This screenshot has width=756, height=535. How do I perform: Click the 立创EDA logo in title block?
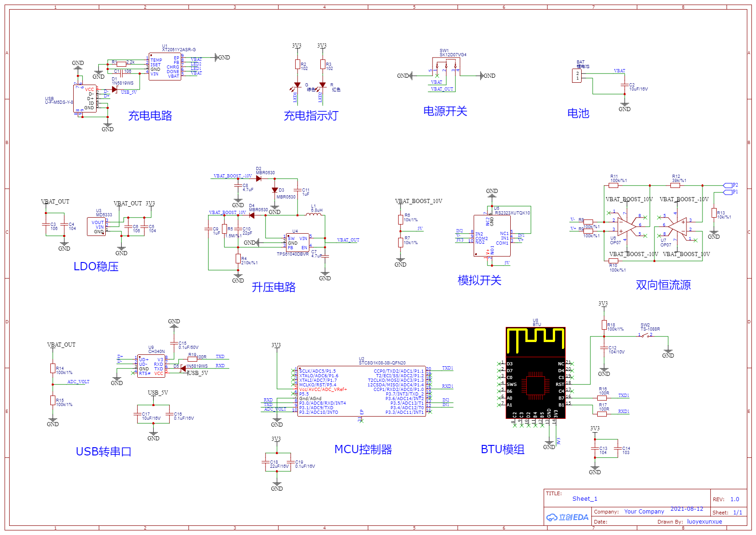click(567, 517)
